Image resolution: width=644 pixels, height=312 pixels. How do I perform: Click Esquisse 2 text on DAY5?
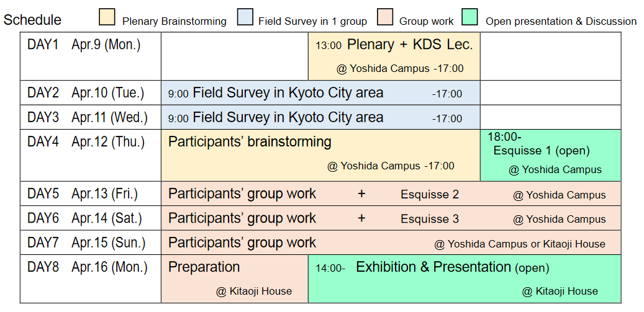click(430, 195)
